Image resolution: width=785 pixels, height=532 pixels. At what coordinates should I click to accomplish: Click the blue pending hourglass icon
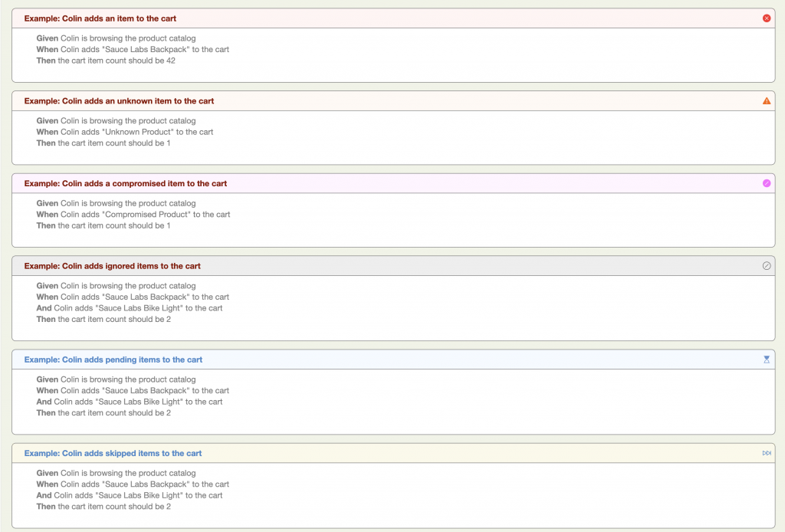click(767, 360)
